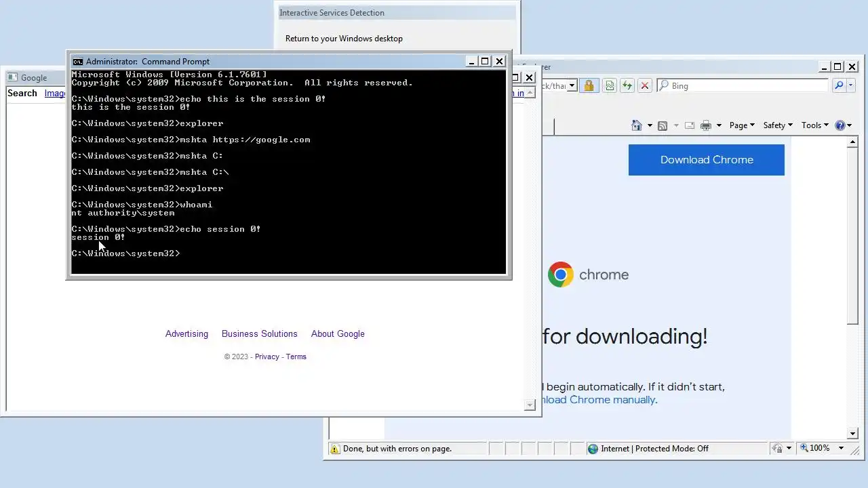Open the Safety menu

[778, 125]
